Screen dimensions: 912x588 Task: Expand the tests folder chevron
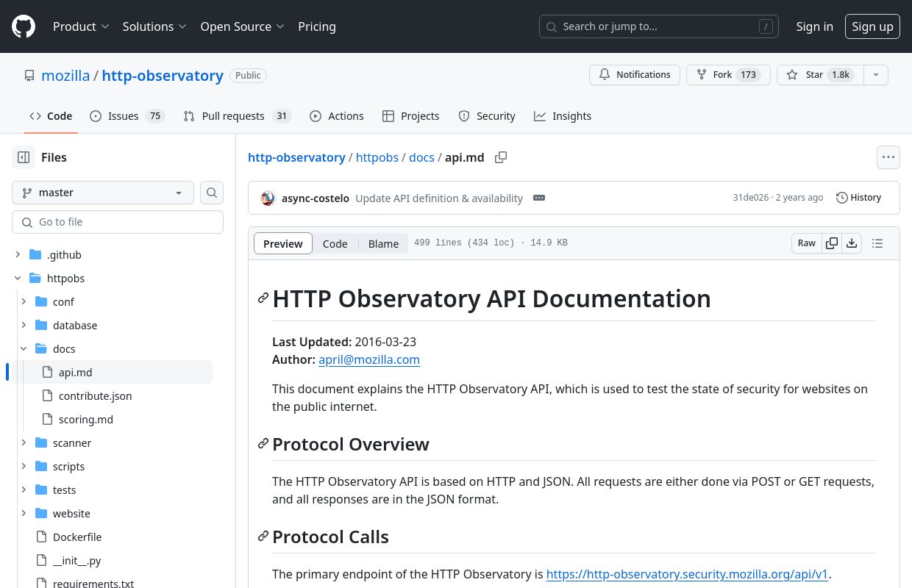(24, 490)
